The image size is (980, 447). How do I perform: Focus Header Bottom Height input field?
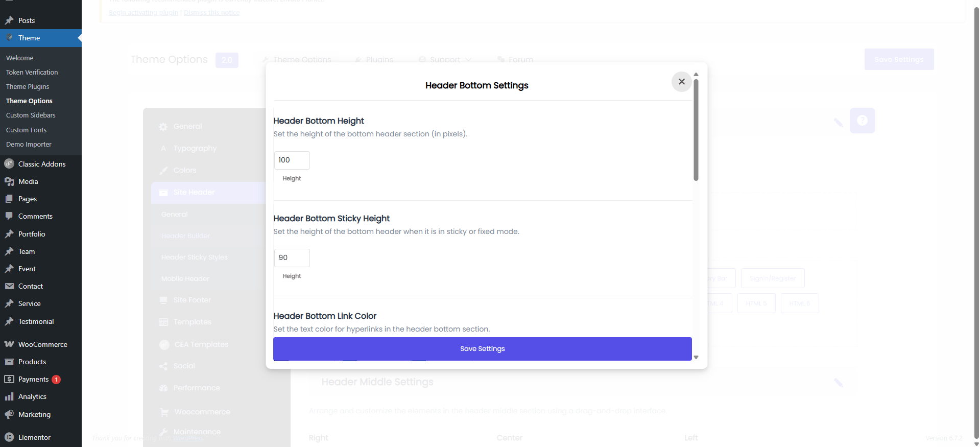292,160
